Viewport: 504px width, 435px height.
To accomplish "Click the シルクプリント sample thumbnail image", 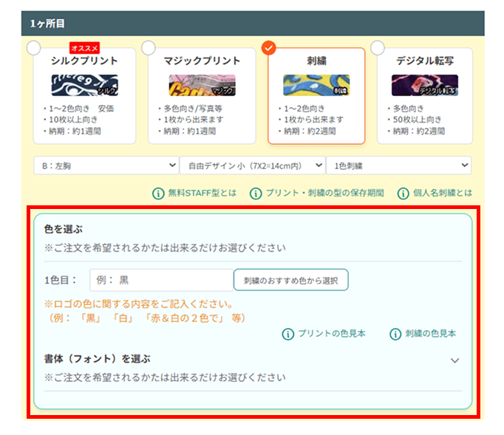I will 84,85.
